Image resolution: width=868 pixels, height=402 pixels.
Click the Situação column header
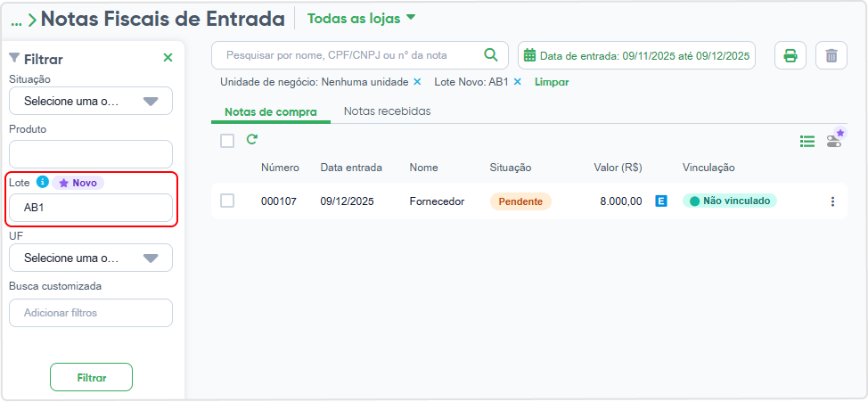511,168
